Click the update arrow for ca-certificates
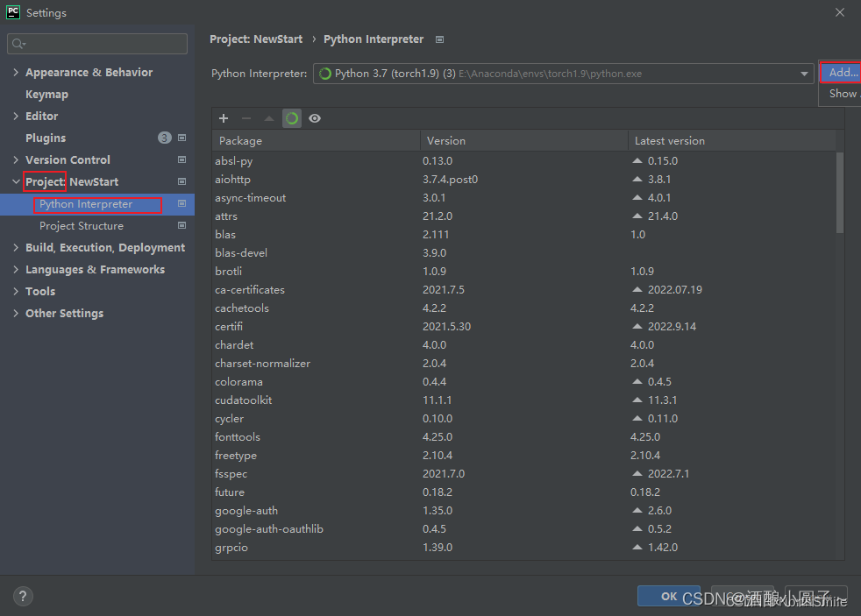Viewport: 861px width, 616px height. point(637,290)
